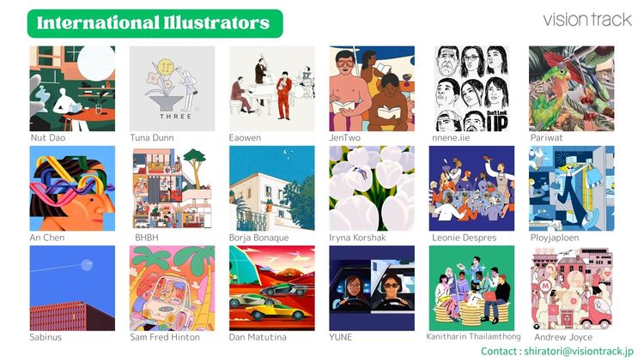Screen dimensions: 644x362
Task: Click Ployjaploen's blue shopping girl artwork
Action: click(572, 189)
